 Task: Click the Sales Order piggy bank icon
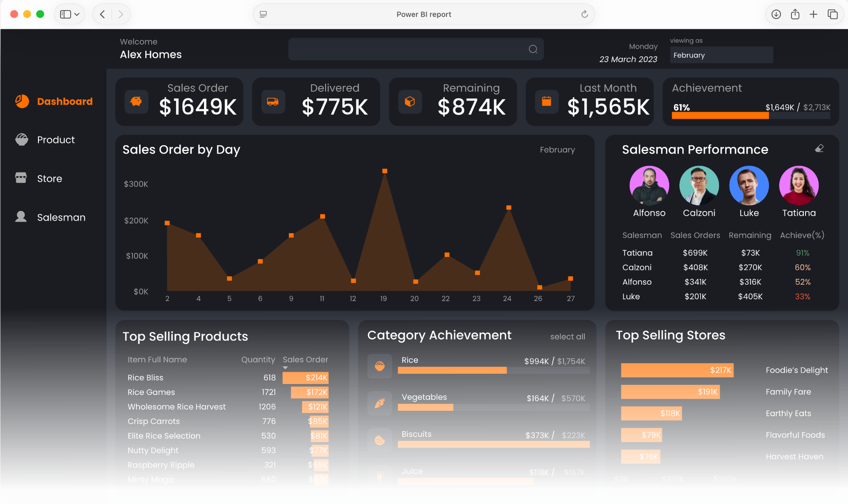pos(136,102)
